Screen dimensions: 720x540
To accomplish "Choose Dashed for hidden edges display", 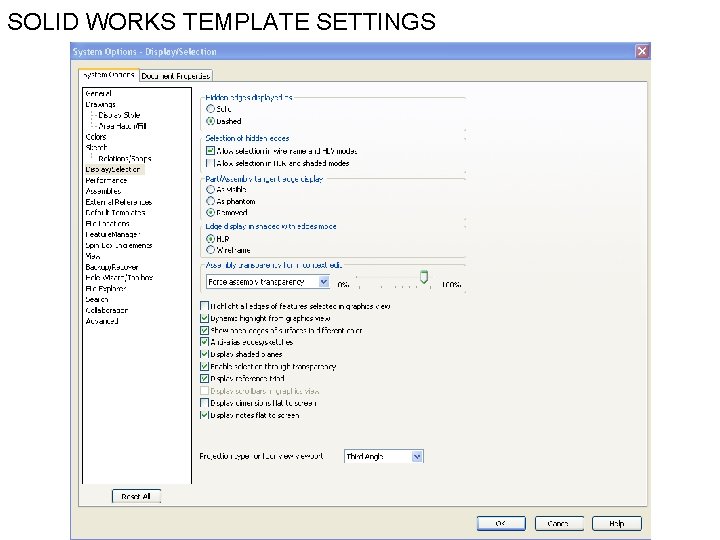I will [210, 121].
